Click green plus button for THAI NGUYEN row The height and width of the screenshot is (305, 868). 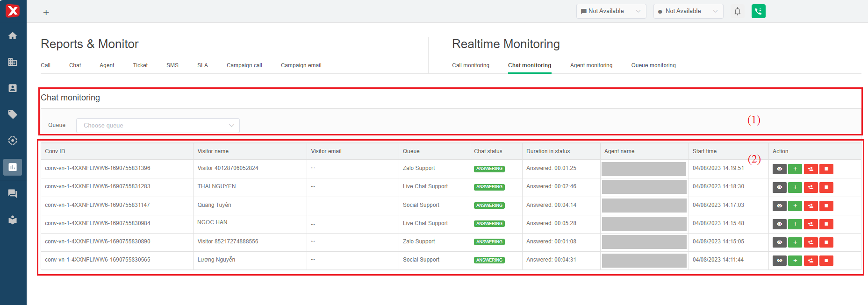(795, 187)
